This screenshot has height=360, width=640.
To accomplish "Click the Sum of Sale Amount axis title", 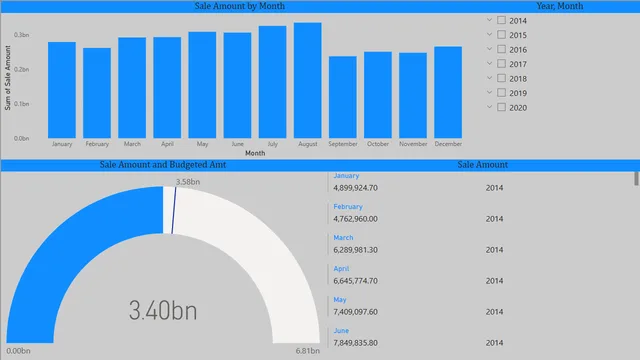I will [7, 78].
